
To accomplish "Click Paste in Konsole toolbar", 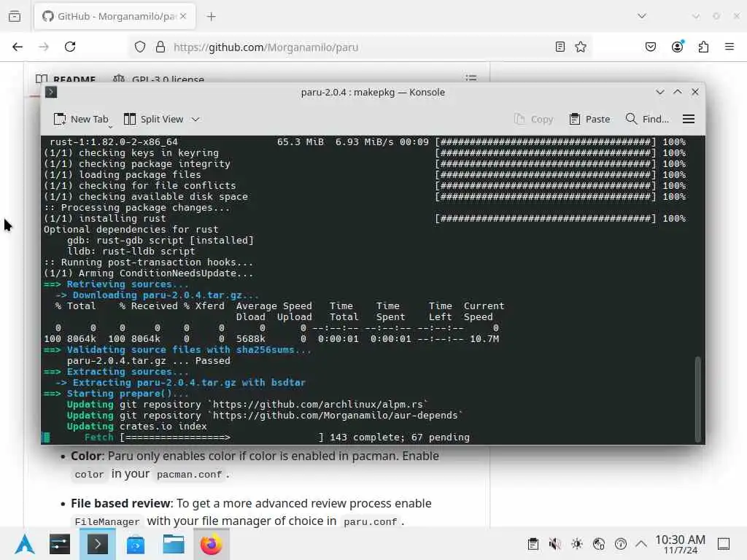I will click(x=589, y=119).
